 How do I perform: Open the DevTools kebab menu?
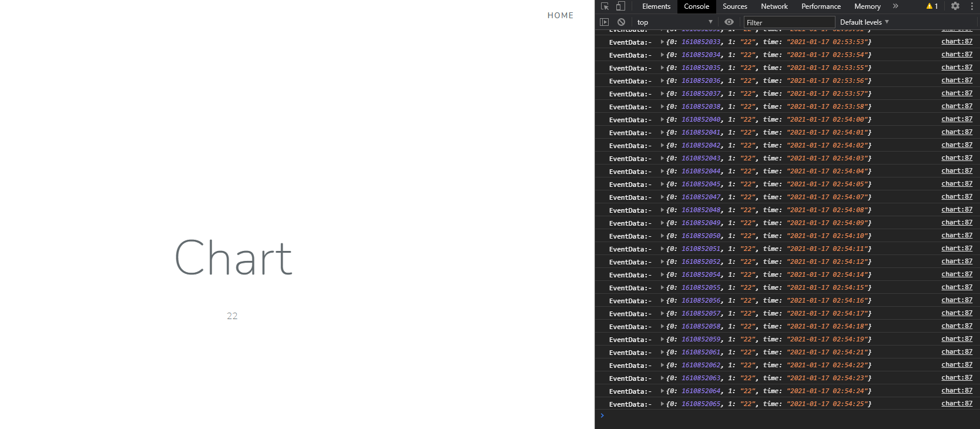[972, 6]
